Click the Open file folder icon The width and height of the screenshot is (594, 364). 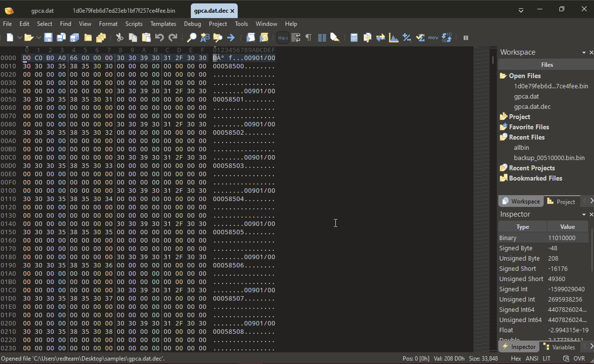tap(29, 38)
